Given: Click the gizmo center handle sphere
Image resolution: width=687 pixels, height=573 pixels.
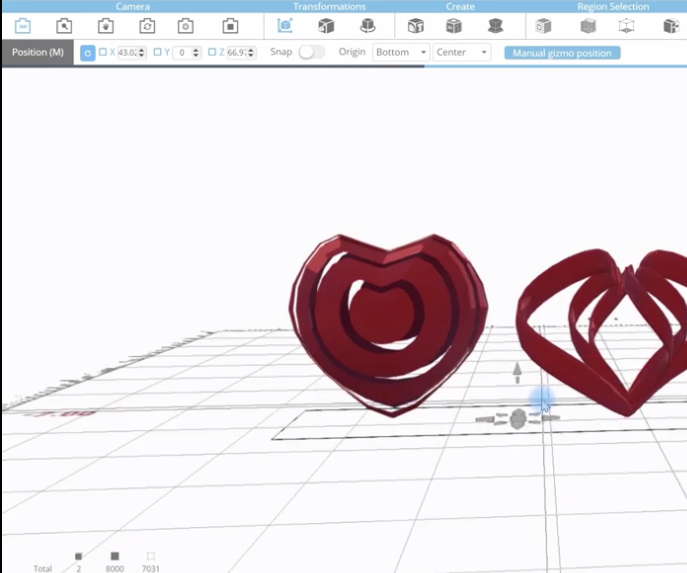Looking at the screenshot, I should [518, 419].
